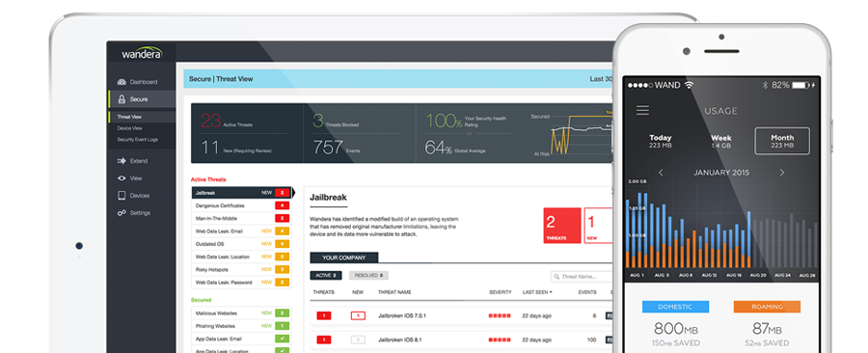Viewport: 868px width, 353px height.
Task: Tap the hamburger menu icon on phone
Action: pyautogui.click(x=642, y=110)
